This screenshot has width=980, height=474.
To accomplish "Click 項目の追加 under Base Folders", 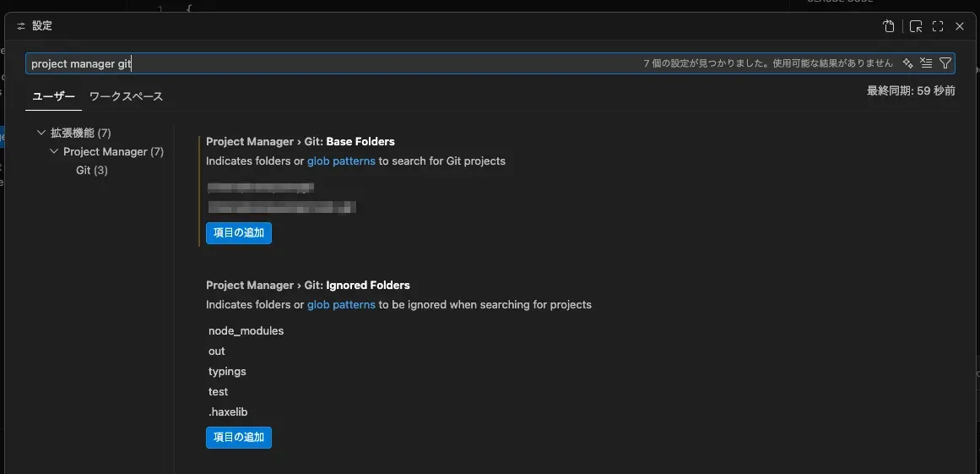I will click(x=239, y=232).
